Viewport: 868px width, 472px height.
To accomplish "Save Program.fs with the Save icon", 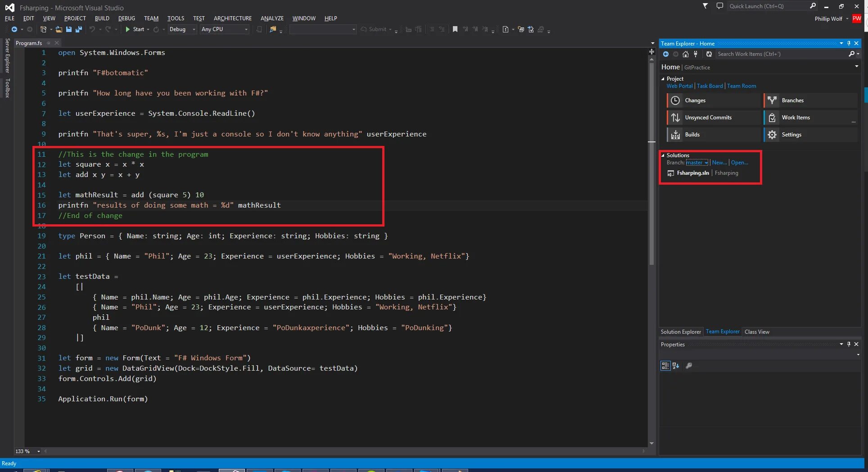I will tap(69, 29).
